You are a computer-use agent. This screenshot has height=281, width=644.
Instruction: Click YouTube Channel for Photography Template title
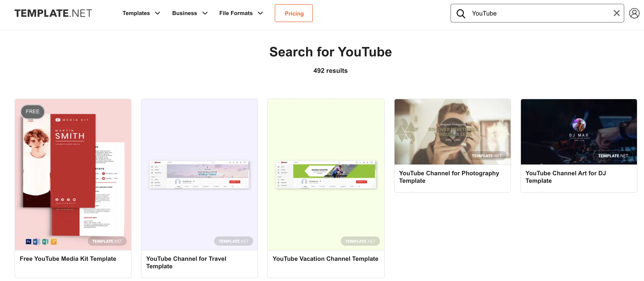[x=449, y=177]
